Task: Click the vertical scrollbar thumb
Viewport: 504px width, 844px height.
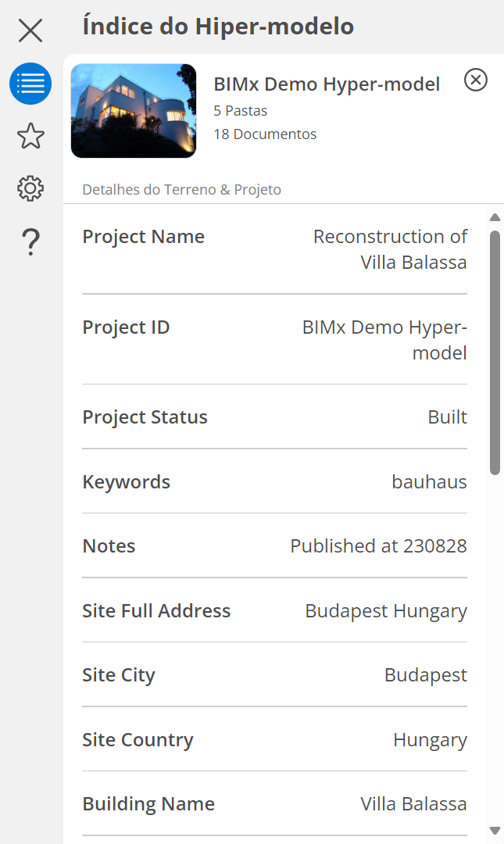Action: point(495,352)
